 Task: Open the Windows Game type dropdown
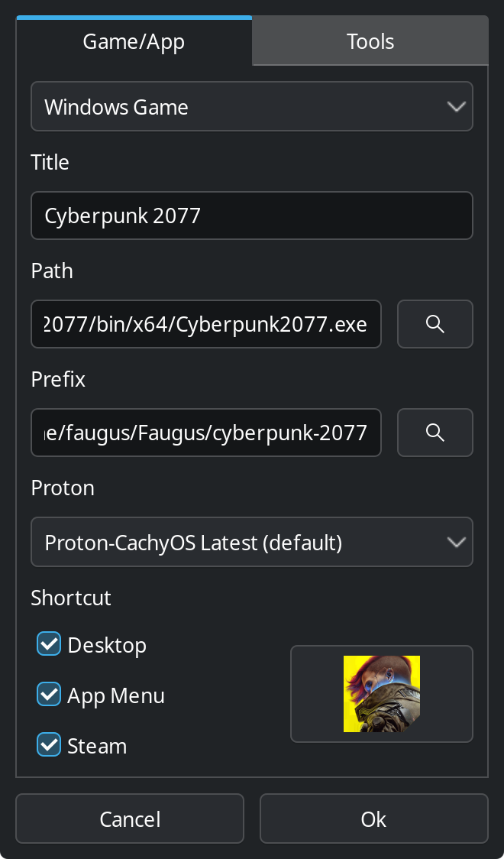[x=252, y=106]
